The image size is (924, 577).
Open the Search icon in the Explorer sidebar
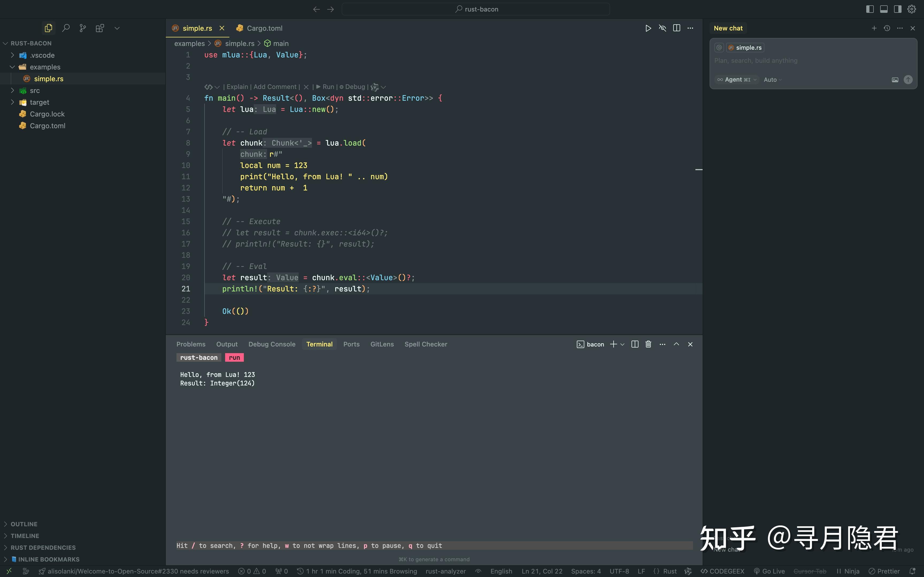66,28
